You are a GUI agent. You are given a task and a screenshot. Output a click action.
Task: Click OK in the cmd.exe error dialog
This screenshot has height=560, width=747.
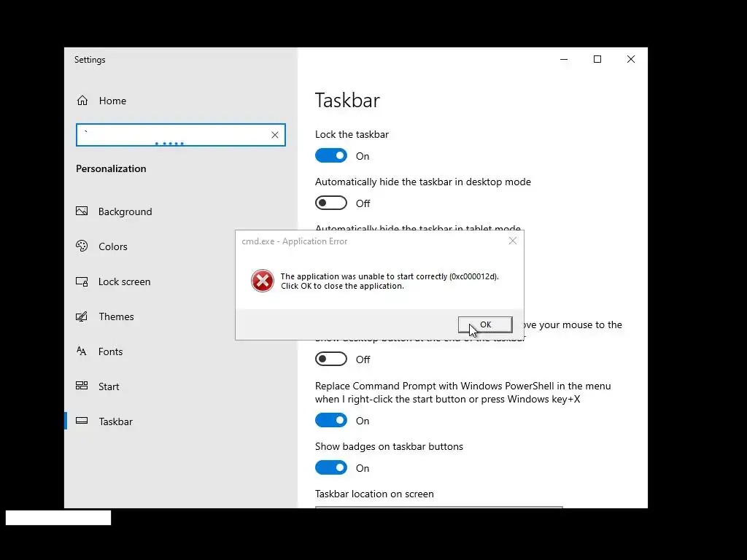[x=485, y=324]
